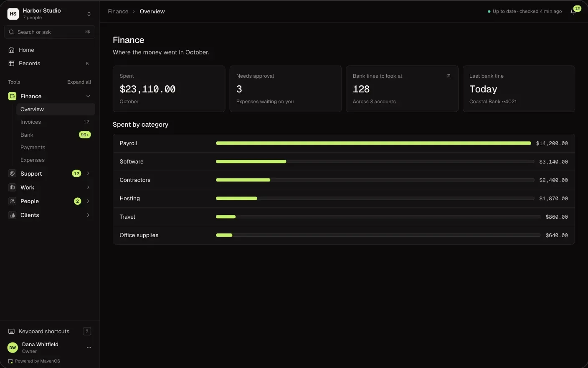
Task: Expand the Support section chevron
Action: pyautogui.click(x=88, y=174)
